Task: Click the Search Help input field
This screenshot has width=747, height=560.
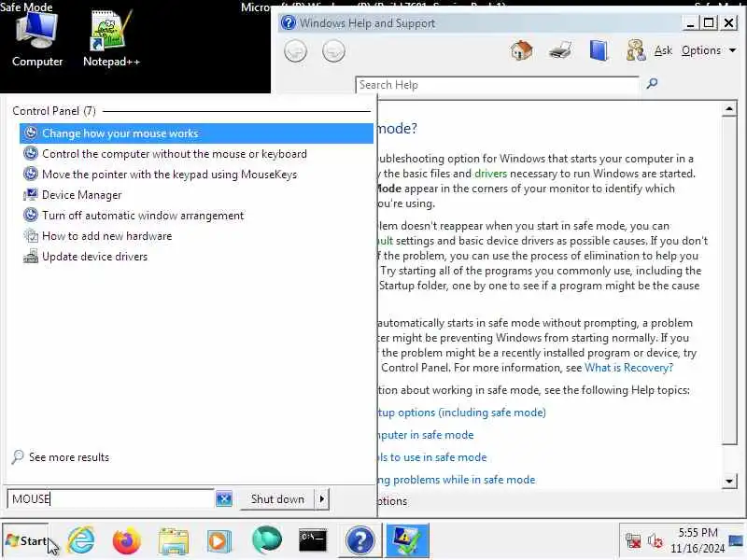Action: point(497,85)
